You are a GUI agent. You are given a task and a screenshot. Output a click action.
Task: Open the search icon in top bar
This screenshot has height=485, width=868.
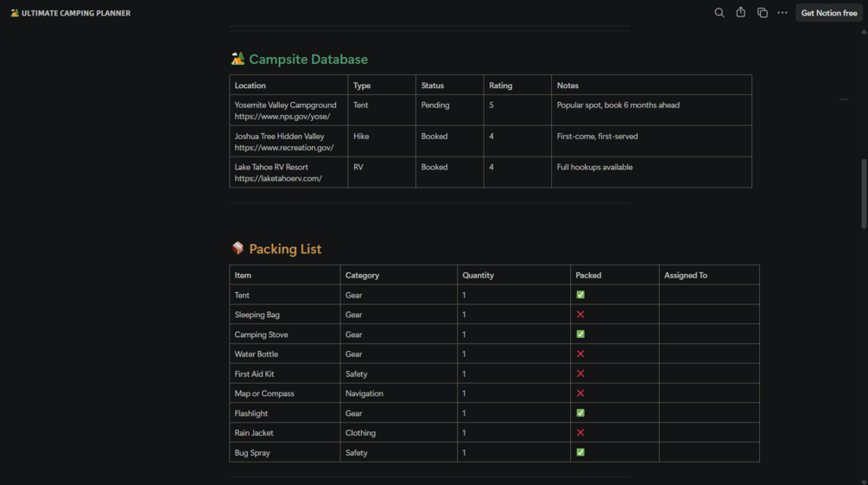[719, 13]
